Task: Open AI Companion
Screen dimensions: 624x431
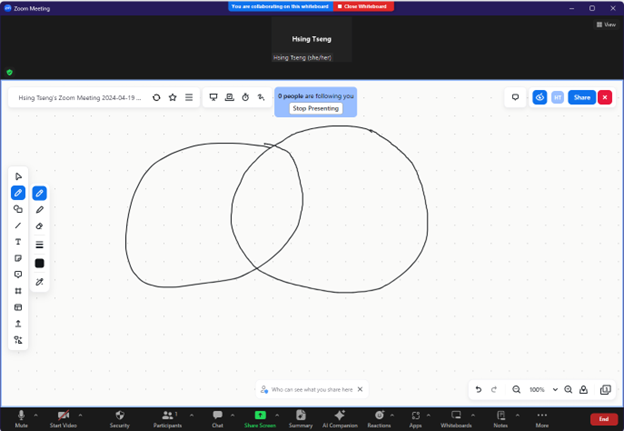Action: 340,419
